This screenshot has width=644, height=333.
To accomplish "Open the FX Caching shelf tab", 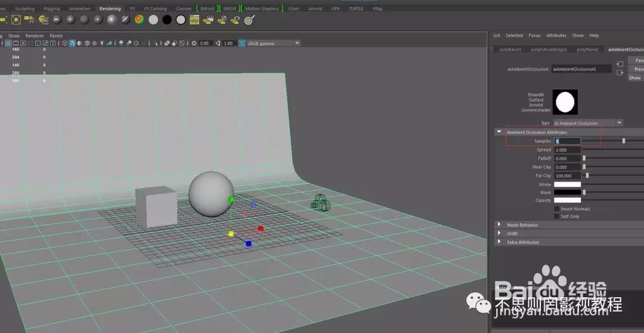I will click(x=155, y=8).
